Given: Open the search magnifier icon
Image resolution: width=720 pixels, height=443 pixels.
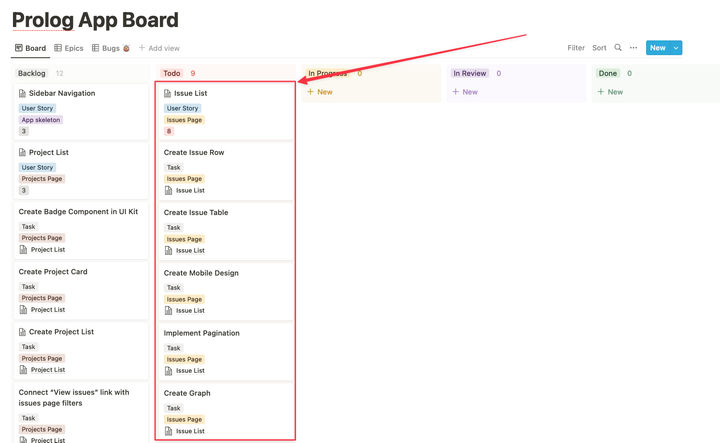Looking at the screenshot, I should 618,47.
